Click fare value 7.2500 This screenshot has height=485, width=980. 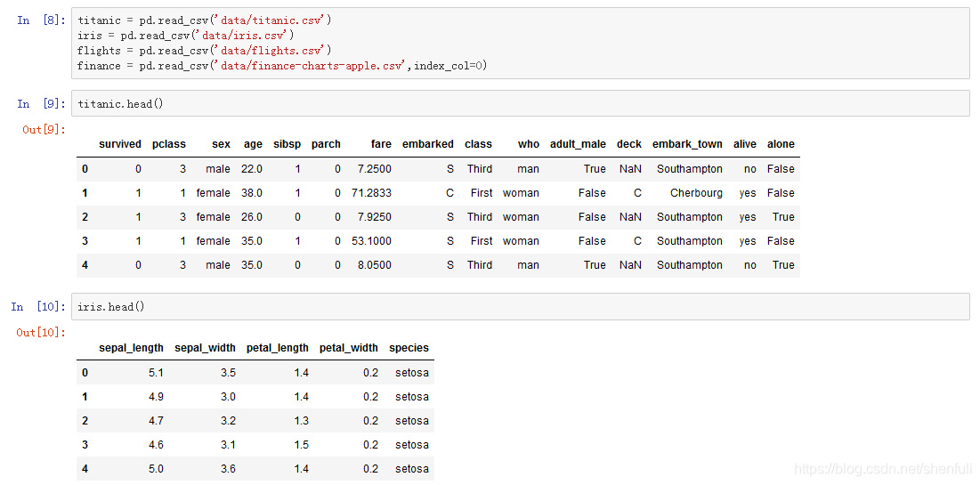[376, 169]
